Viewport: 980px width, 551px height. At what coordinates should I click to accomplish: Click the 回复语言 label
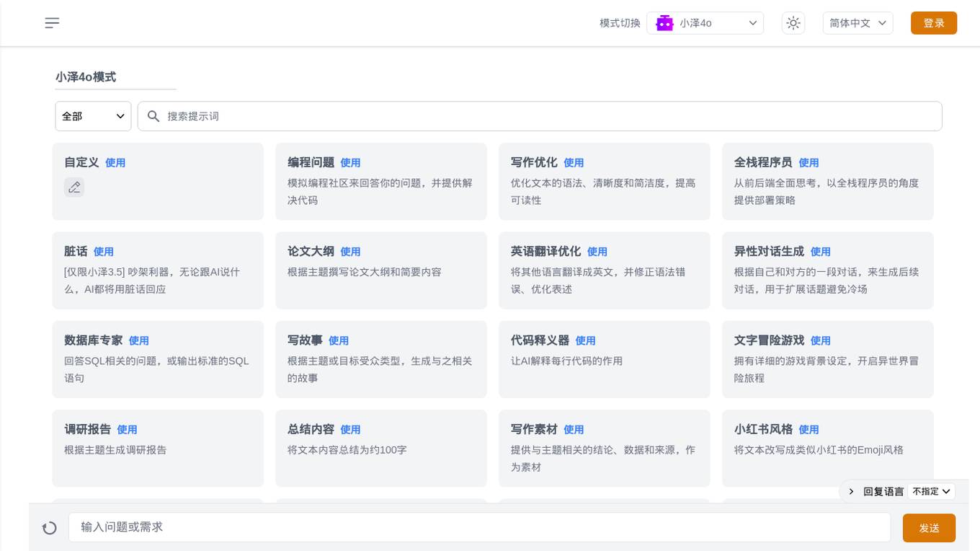tap(883, 491)
